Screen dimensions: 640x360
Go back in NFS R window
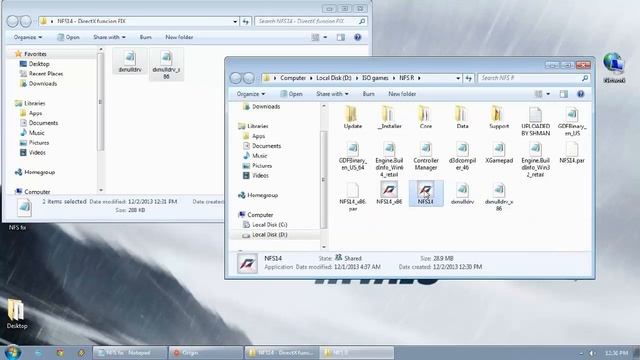[236, 78]
